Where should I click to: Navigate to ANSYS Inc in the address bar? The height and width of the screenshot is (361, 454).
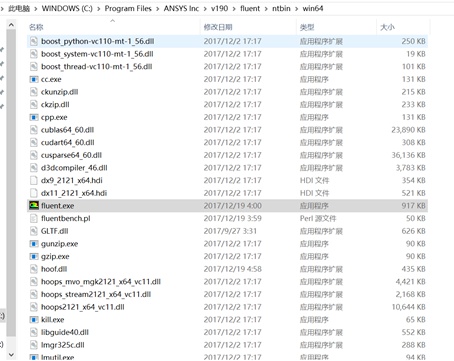[x=181, y=9]
